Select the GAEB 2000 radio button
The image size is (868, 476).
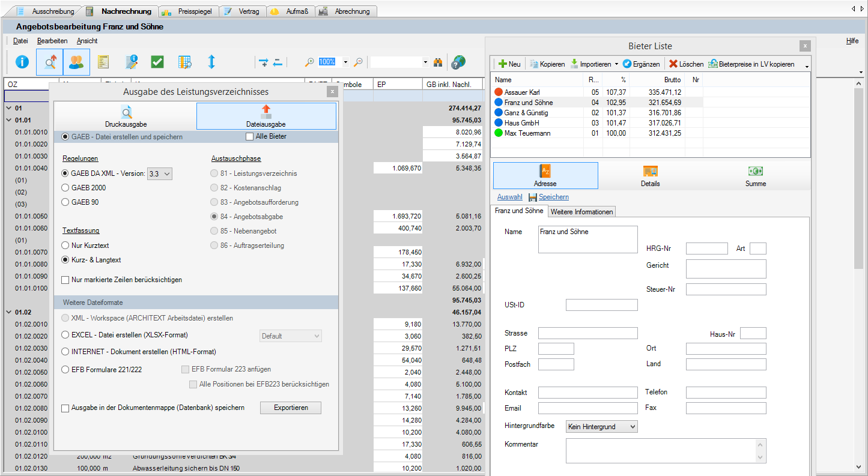66,188
